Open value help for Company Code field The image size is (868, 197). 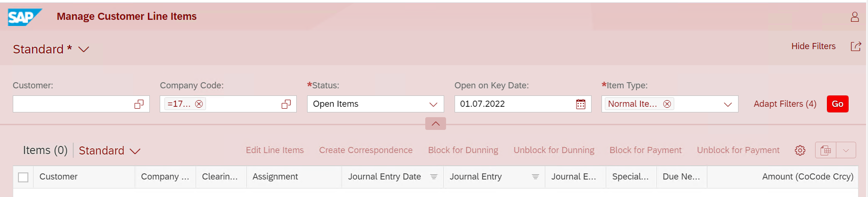pos(286,104)
